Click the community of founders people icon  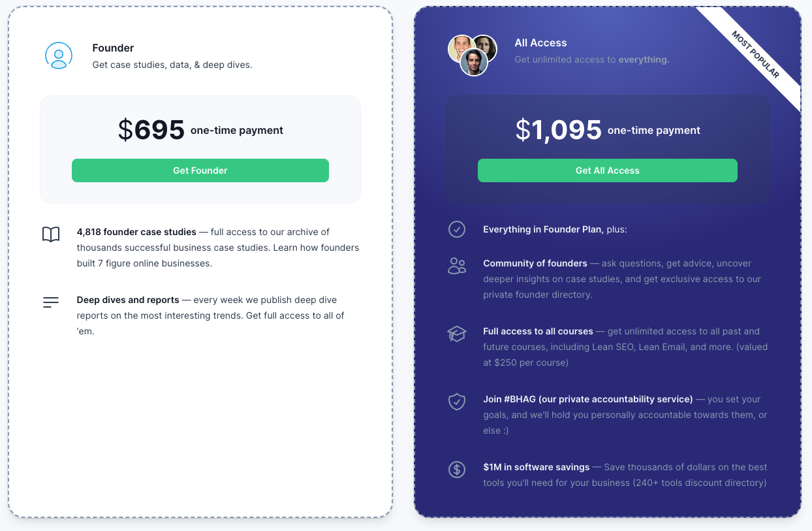[x=457, y=266]
